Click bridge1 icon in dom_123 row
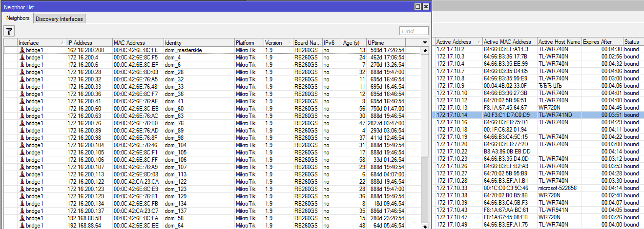The width and height of the screenshot is (644, 229). pyautogui.click(x=22, y=189)
